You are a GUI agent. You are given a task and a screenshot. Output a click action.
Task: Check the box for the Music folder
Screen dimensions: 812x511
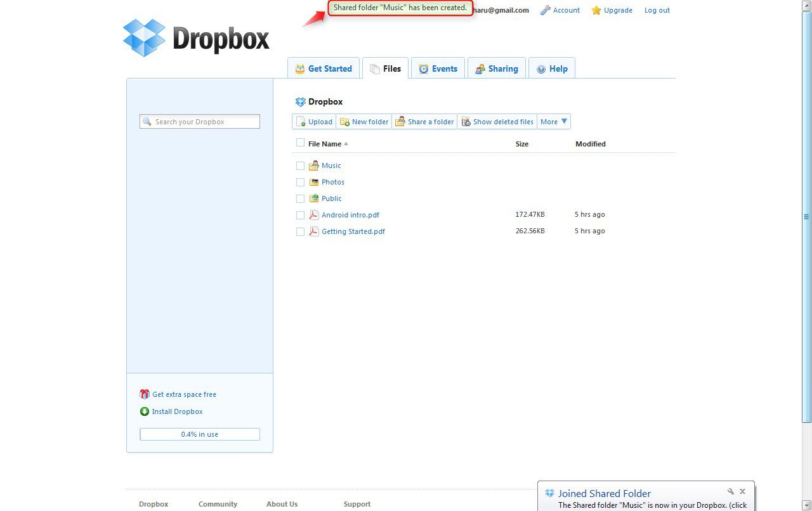[x=300, y=165]
